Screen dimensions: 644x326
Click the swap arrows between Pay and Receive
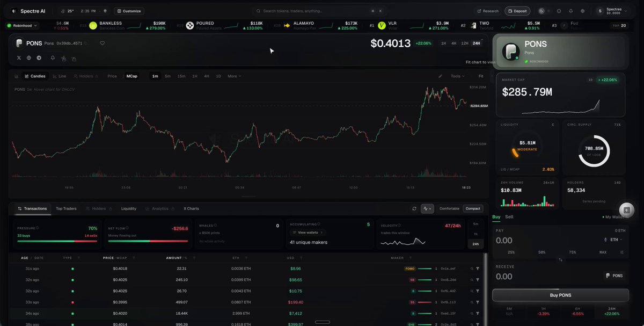pyautogui.click(x=560, y=259)
